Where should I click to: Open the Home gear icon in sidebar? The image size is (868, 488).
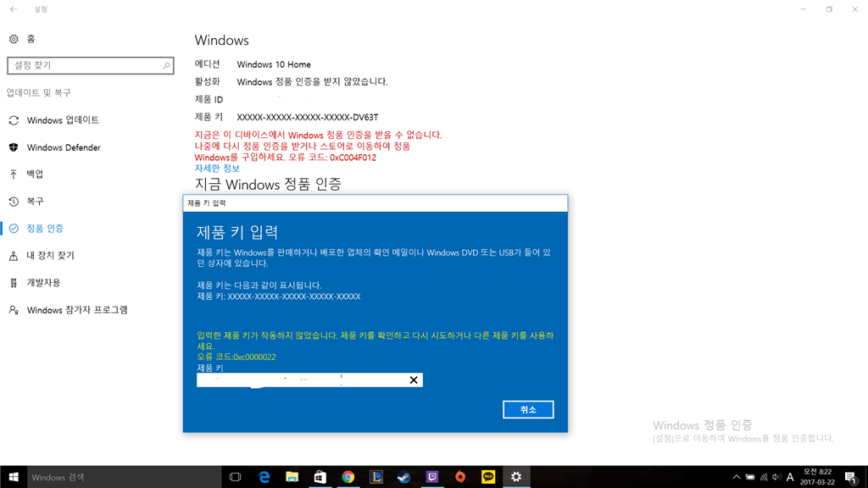tap(14, 39)
